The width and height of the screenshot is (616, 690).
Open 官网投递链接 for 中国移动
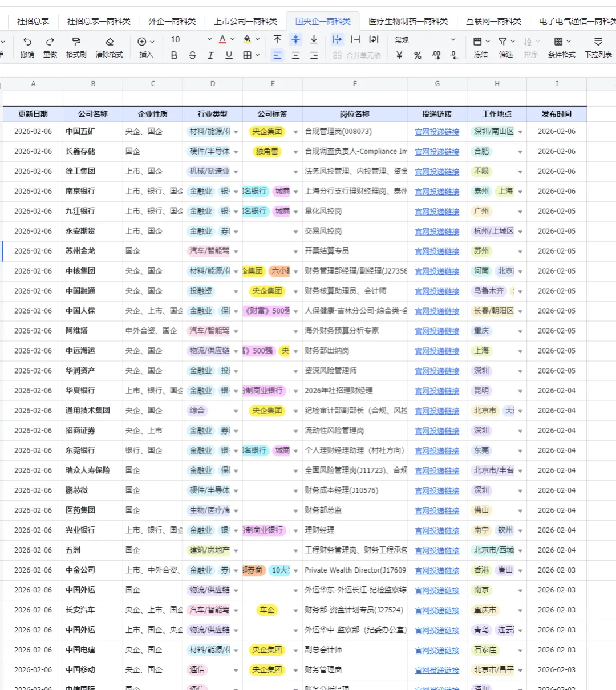tap(437, 670)
